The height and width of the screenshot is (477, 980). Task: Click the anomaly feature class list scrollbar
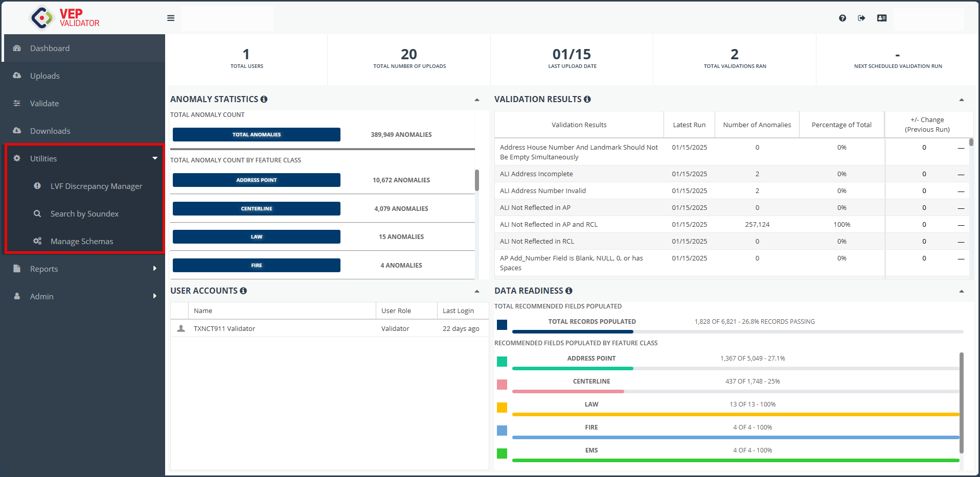tap(477, 180)
